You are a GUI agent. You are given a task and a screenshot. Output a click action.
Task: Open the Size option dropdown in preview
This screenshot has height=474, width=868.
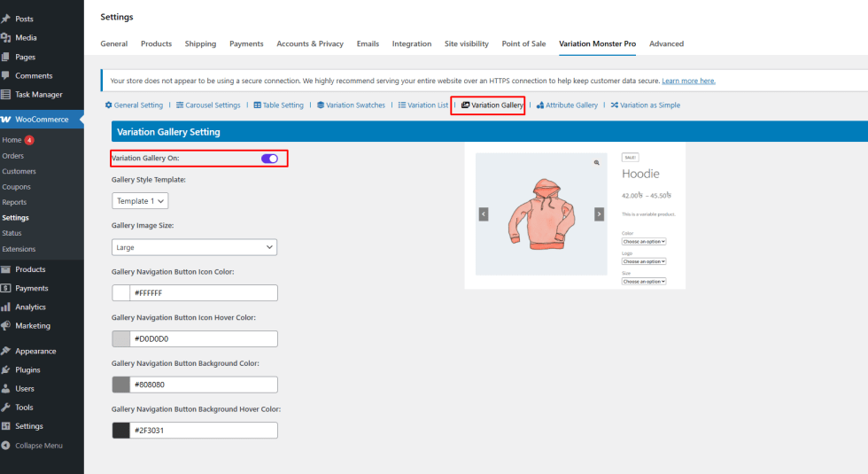[x=644, y=282]
